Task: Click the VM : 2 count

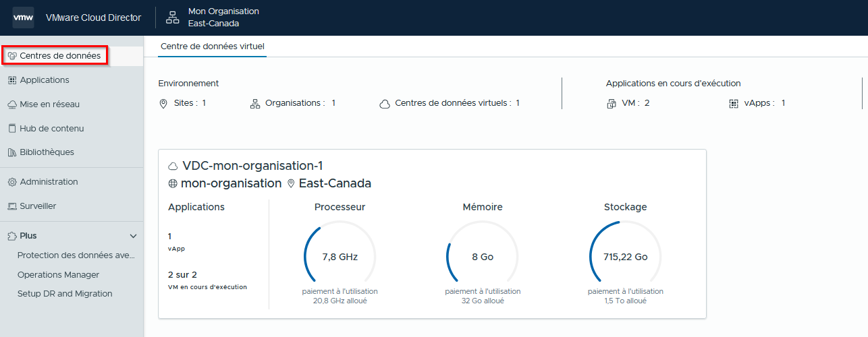Action: pyautogui.click(x=635, y=103)
